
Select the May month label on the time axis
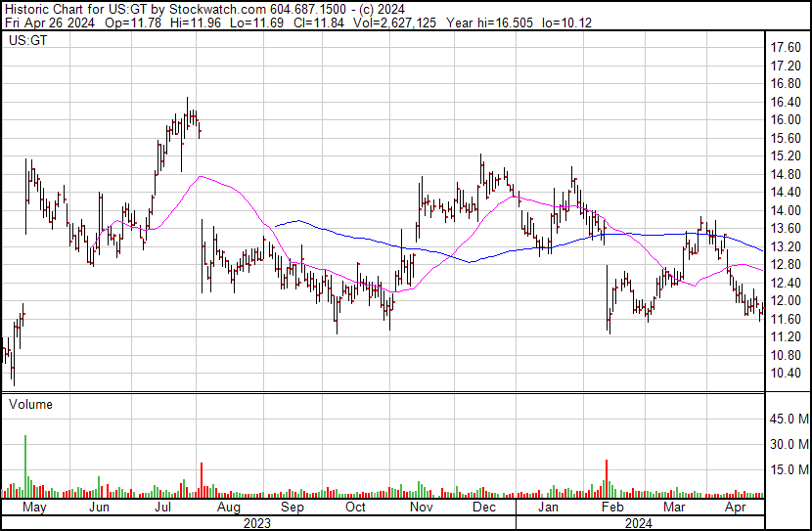tap(34, 509)
